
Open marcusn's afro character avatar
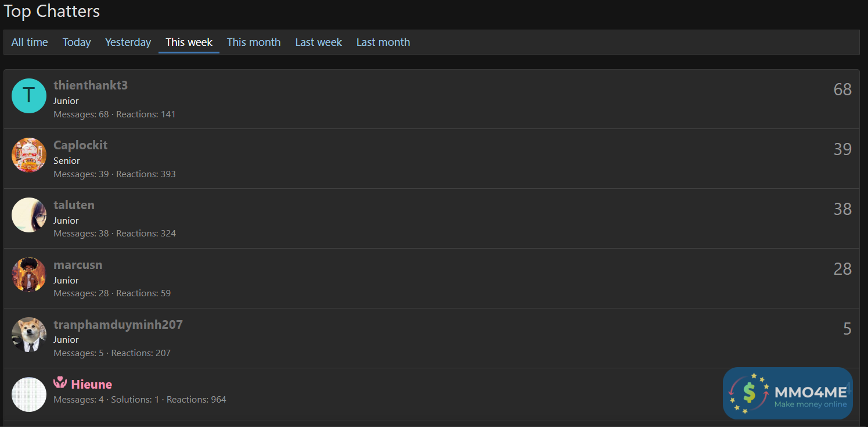click(29, 275)
